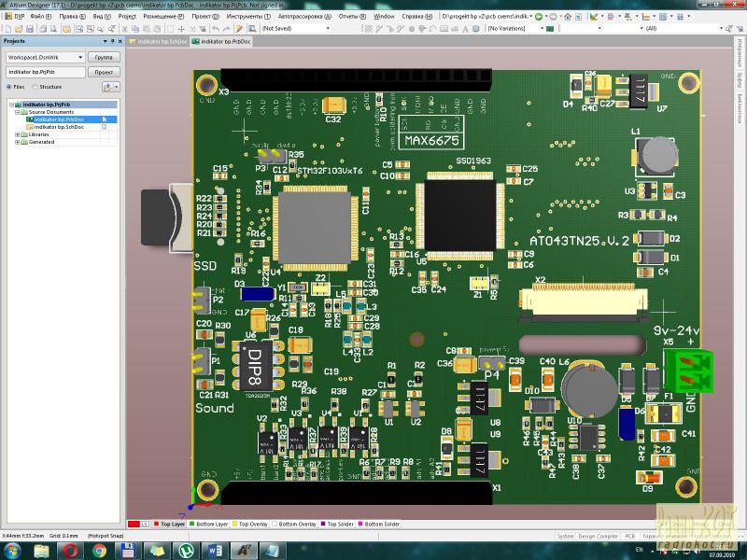747x560 pixels.
Task: Open the [No Variations] dropdown
Action: [x=542, y=29]
